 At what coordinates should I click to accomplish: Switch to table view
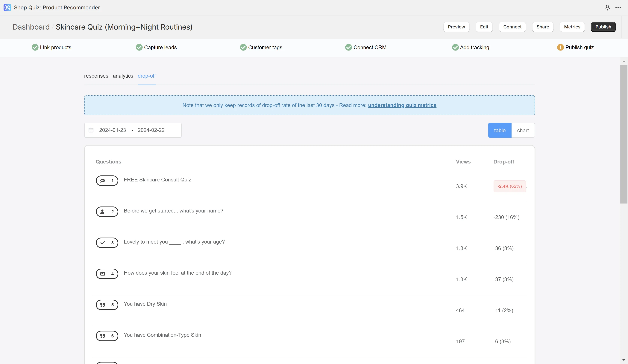500,130
